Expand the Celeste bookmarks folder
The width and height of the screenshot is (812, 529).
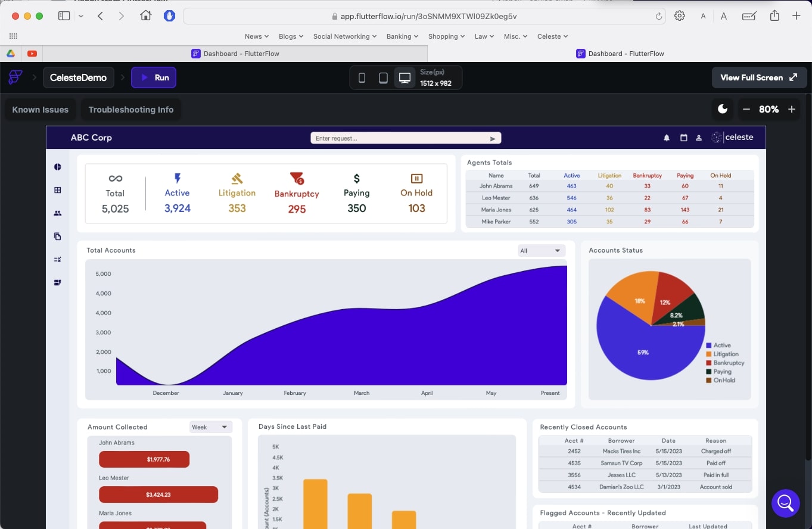coord(553,36)
